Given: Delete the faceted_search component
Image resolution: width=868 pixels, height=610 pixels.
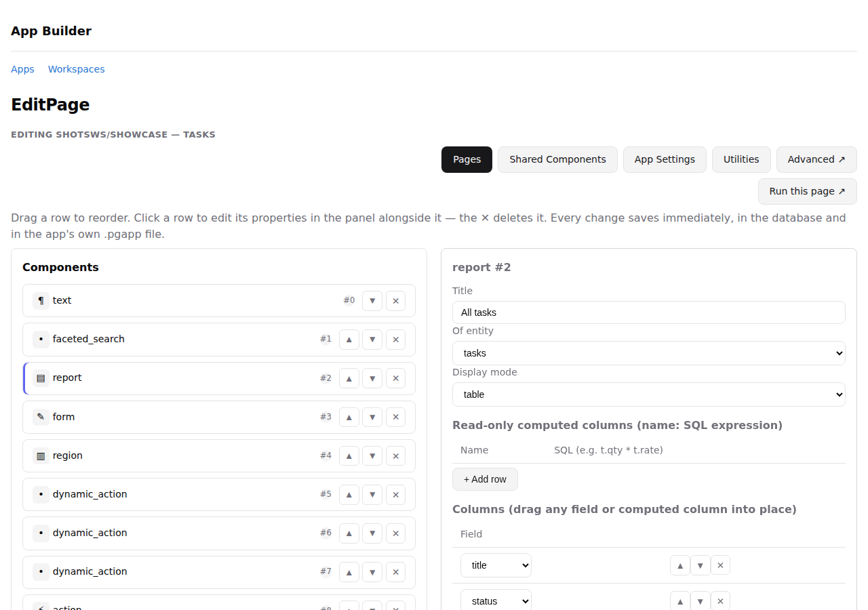Looking at the screenshot, I should point(395,340).
